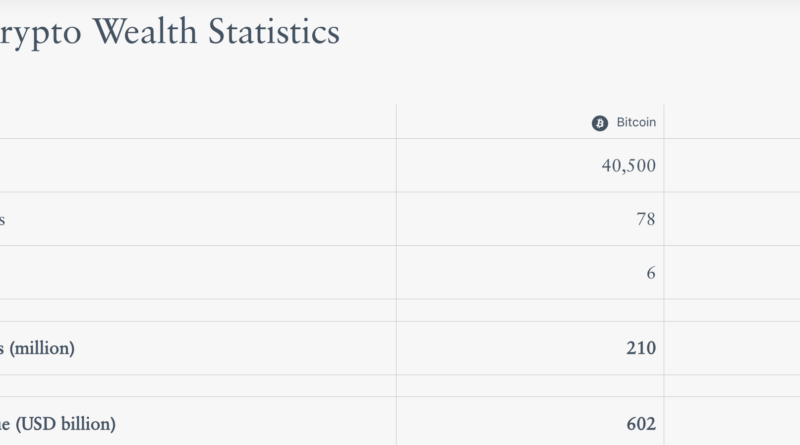Click the 78 value in Bitcoin column
The image size is (800, 445).
[x=645, y=219]
